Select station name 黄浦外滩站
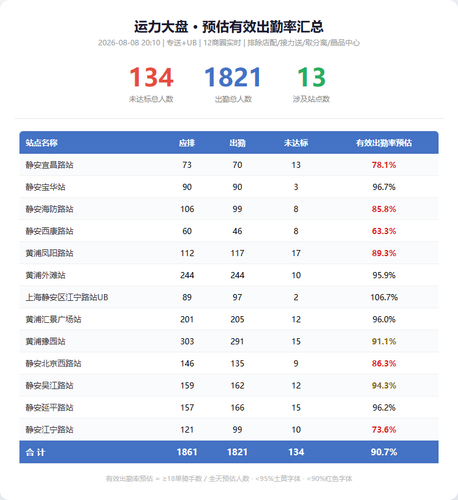458x500 pixels. click(x=46, y=275)
